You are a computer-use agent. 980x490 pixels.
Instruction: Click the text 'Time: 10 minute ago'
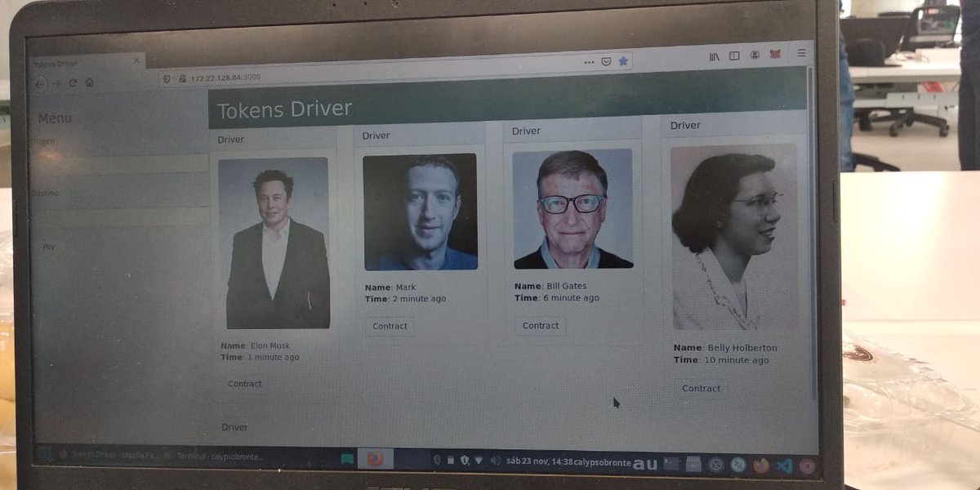tap(722, 360)
